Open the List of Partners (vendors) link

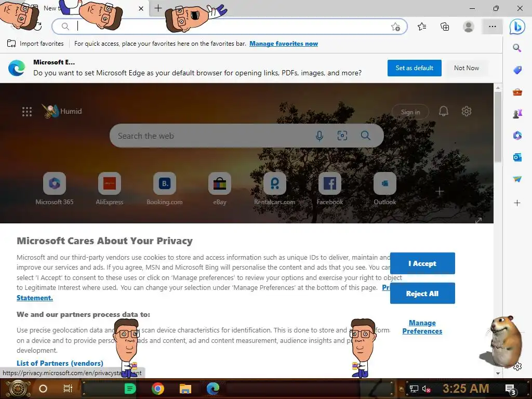(x=60, y=363)
